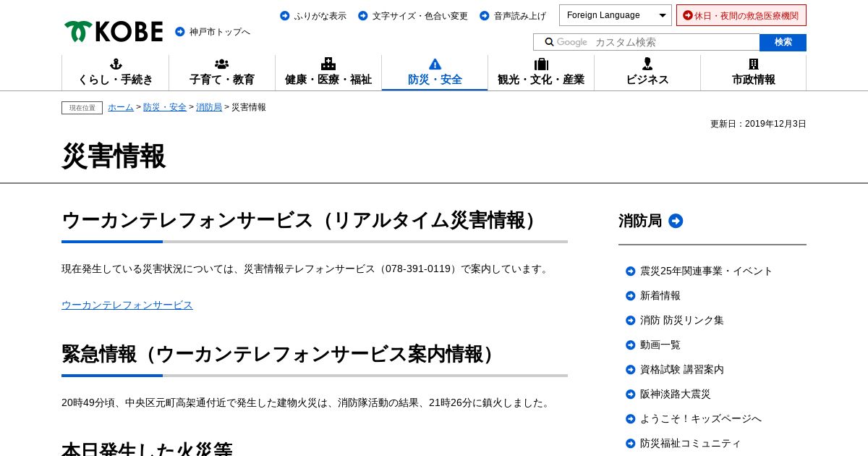
Task: Open 文字サイズ・色合い変更 settings
Action: 420,16
